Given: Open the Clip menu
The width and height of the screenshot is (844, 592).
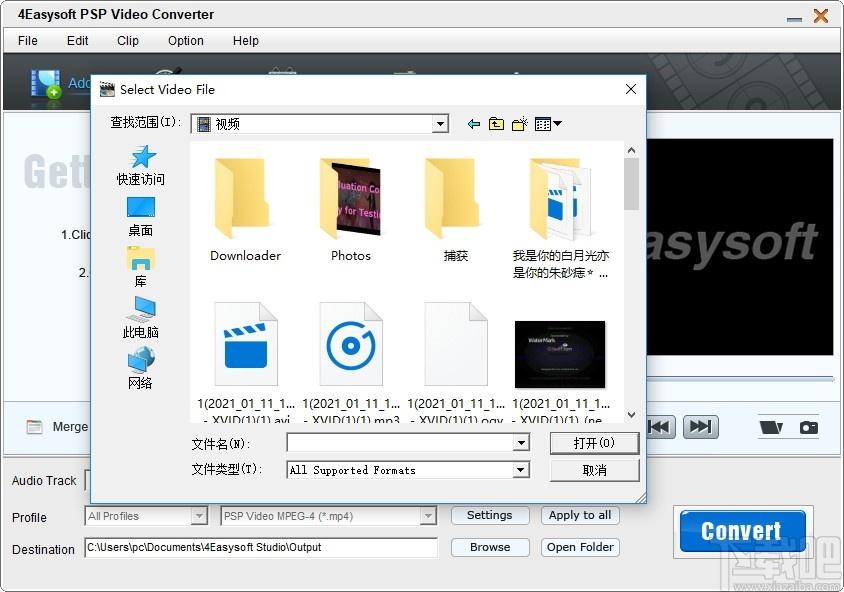Looking at the screenshot, I should [x=128, y=41].
